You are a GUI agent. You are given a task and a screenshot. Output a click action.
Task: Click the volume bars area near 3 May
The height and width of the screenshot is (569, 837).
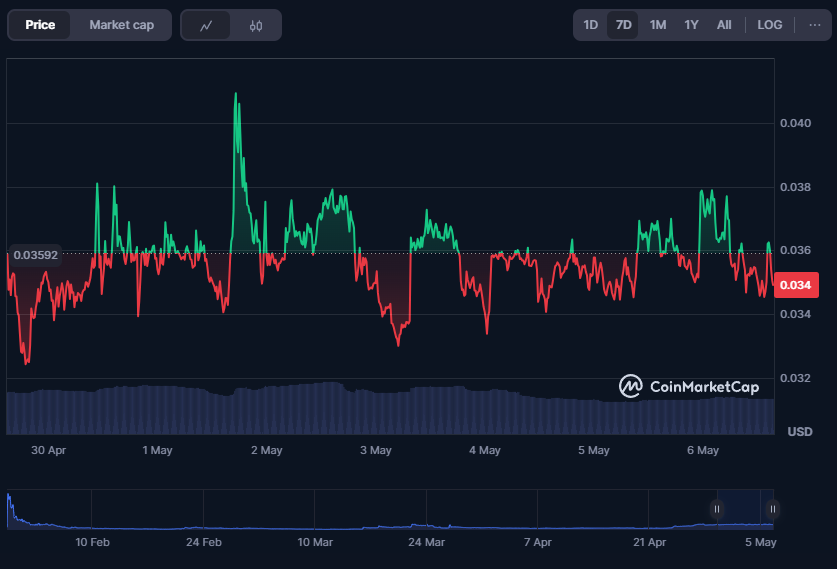click(375, 410)
